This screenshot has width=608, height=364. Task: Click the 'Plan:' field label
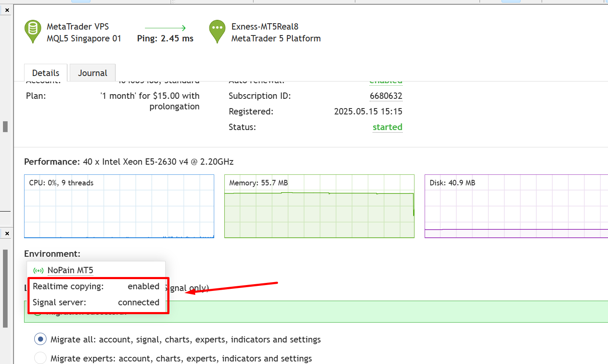coord(36,96)
